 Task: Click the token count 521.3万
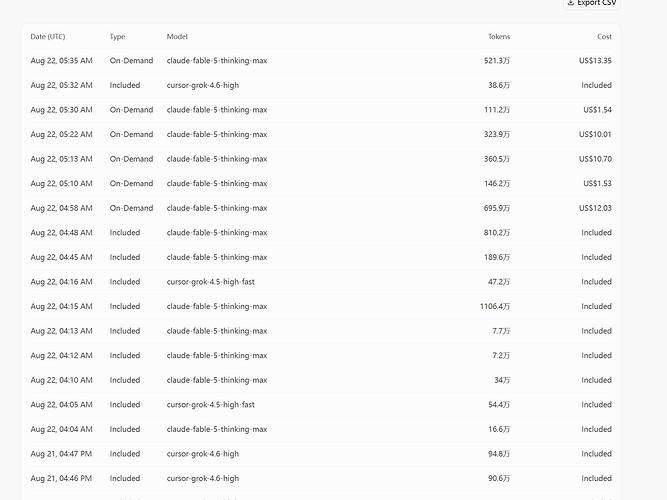tap(497, 61)
